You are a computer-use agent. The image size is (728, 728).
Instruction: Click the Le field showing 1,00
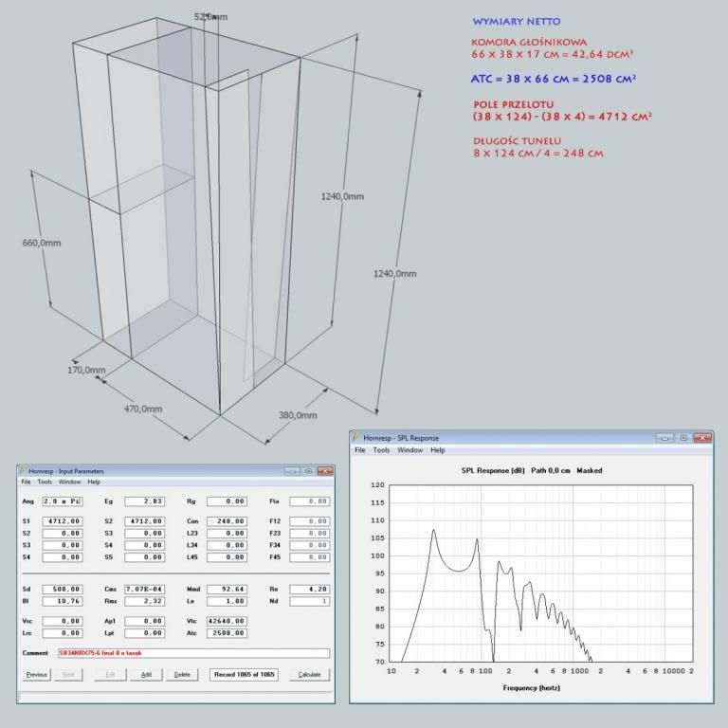pos(227,601)
